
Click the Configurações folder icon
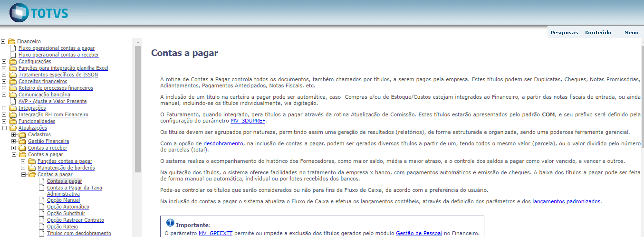pos(13,61)
